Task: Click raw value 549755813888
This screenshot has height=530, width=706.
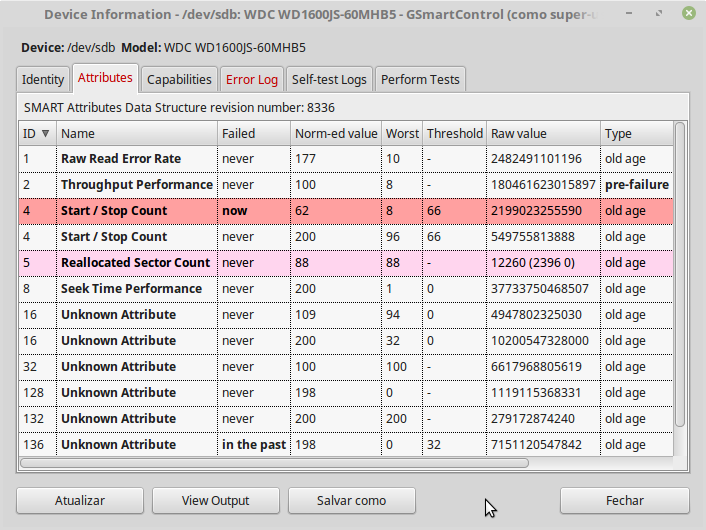Action: pyautogui.click(x=533, y=236)
